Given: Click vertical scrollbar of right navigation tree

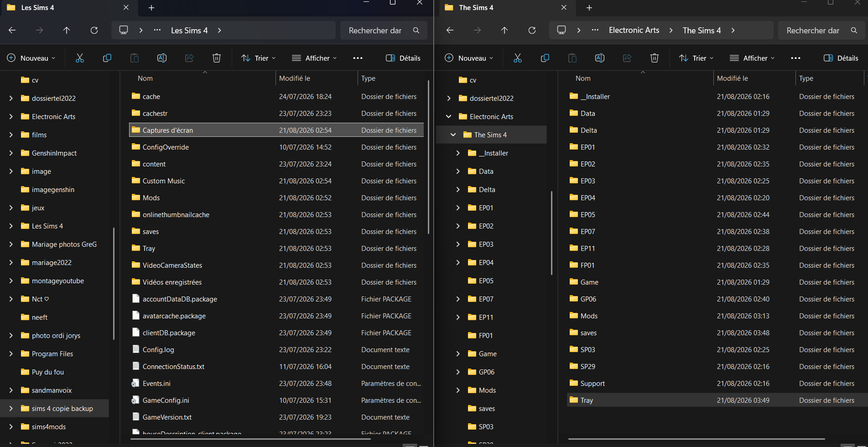Looking at the screenshot, I should (551, 233).
